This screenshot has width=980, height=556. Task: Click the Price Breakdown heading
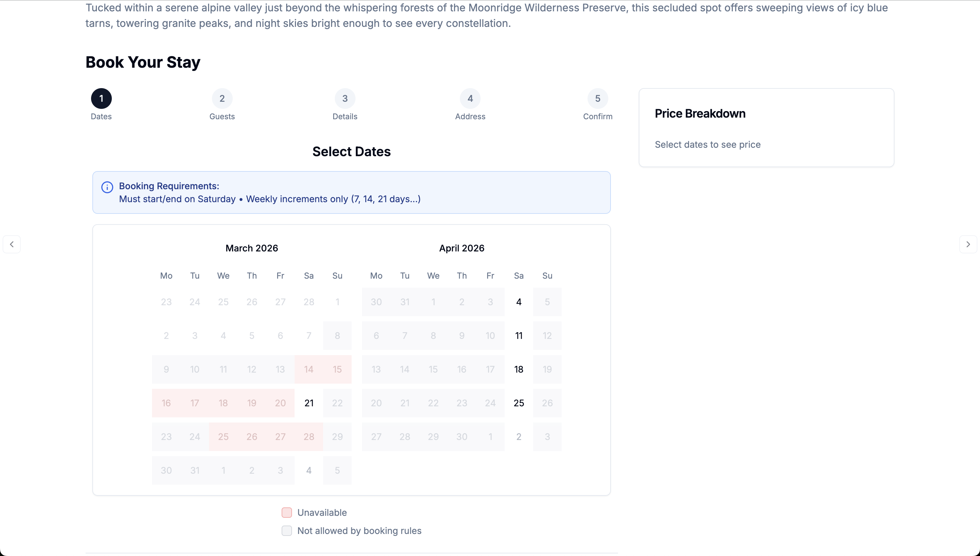700,113
